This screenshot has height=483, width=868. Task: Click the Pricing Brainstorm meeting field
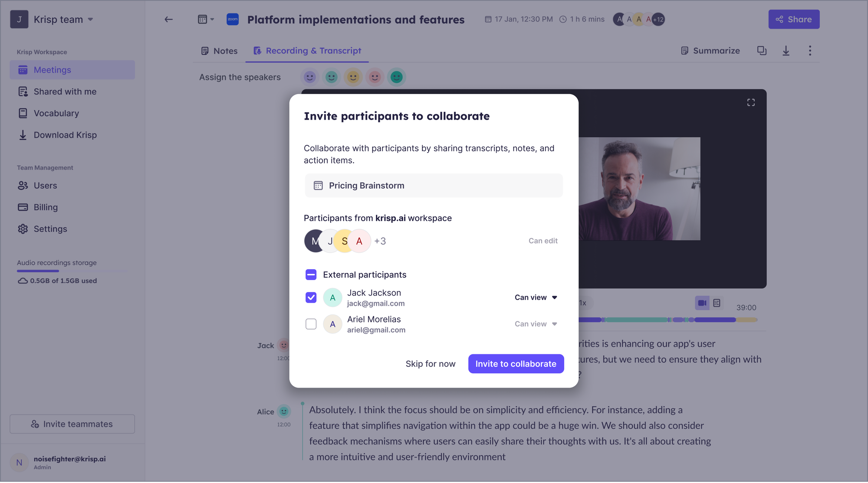tap(434, 186)
